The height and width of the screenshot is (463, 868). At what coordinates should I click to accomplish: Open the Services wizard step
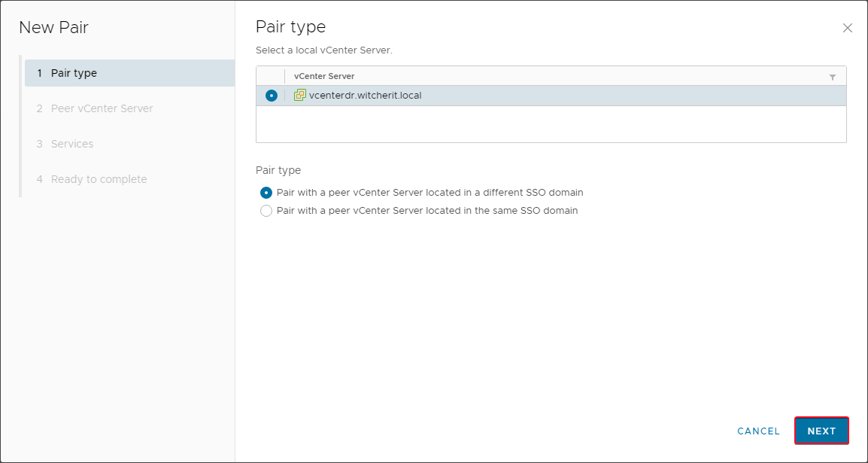(x=72, y=143)
